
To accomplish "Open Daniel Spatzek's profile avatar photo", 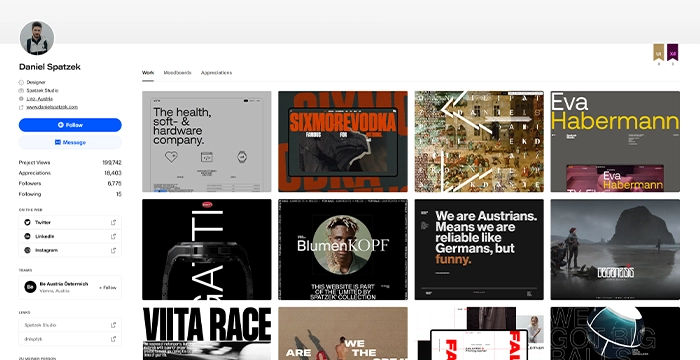I will (x=37, y=38).
